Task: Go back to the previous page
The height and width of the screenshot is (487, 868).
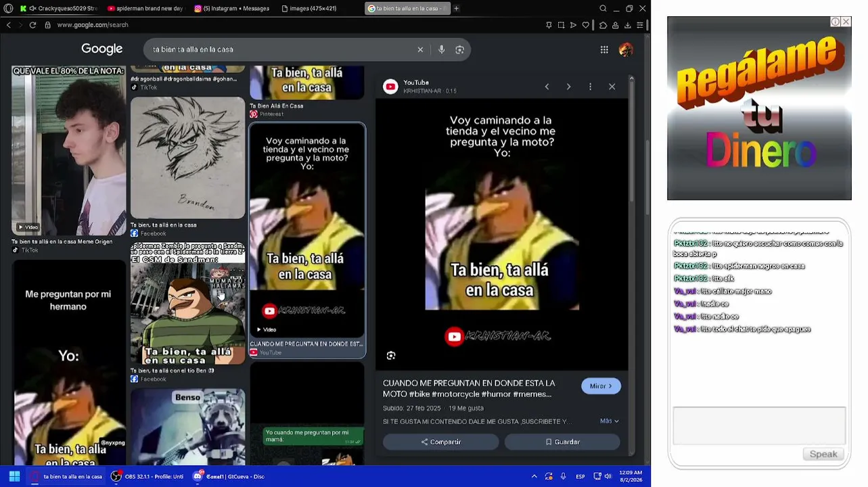Action: 8,25
